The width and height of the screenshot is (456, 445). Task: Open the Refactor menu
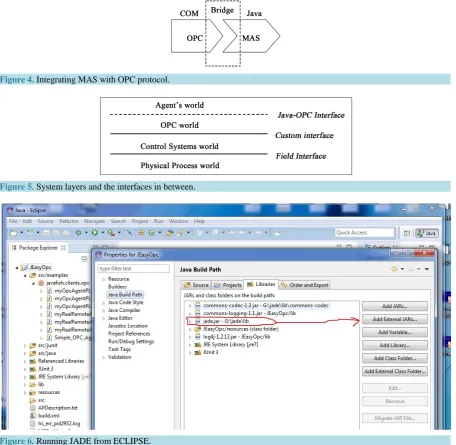[x=69, y=221]
